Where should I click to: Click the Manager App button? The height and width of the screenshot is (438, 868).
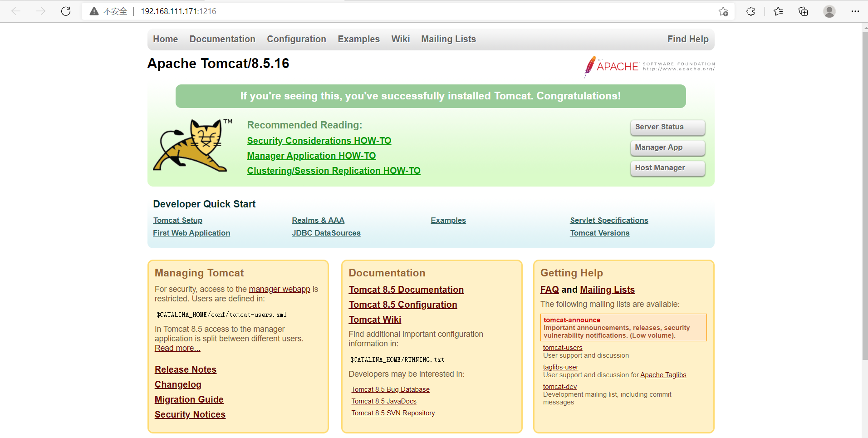tap(667, 148)
